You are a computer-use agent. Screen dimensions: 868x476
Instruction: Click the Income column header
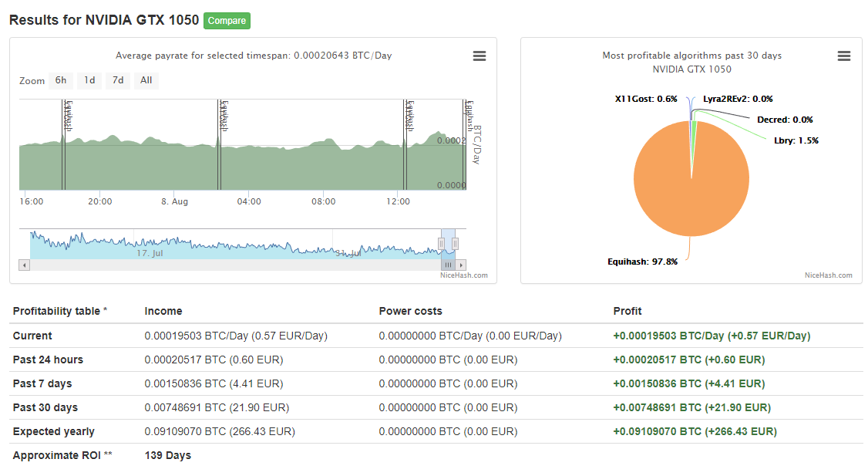pyautogui.click(x=163, y=312)
